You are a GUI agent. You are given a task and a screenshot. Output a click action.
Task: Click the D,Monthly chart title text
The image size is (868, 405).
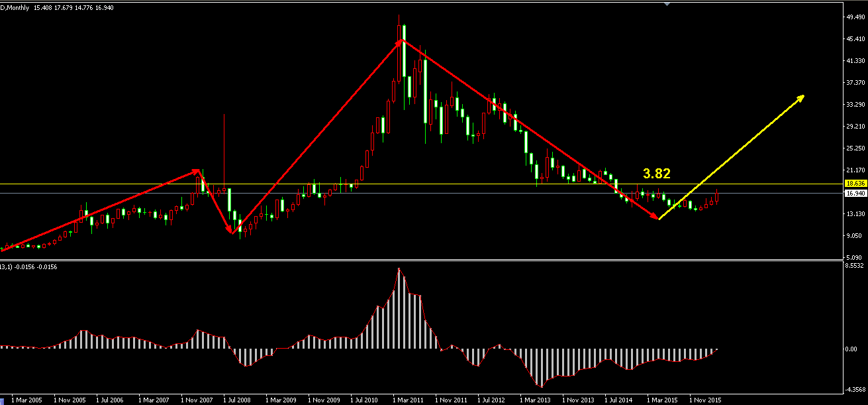(x=19, y=5)
